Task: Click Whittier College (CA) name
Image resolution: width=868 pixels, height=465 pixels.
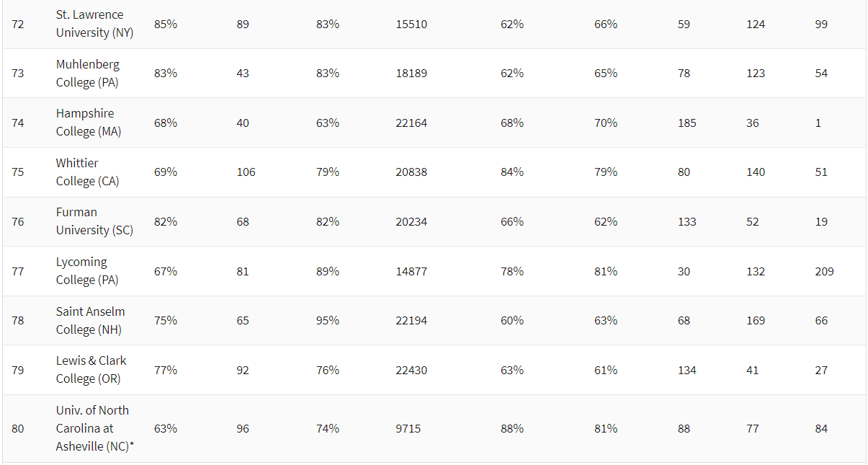Action: pos(88,172)
